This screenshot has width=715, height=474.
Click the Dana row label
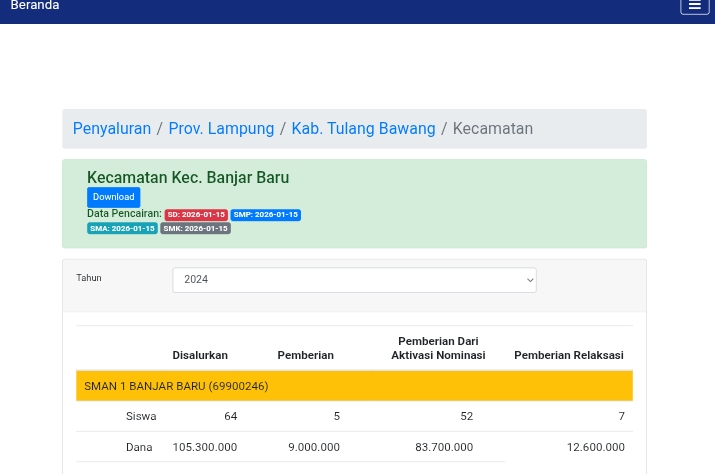click(139, 447)
